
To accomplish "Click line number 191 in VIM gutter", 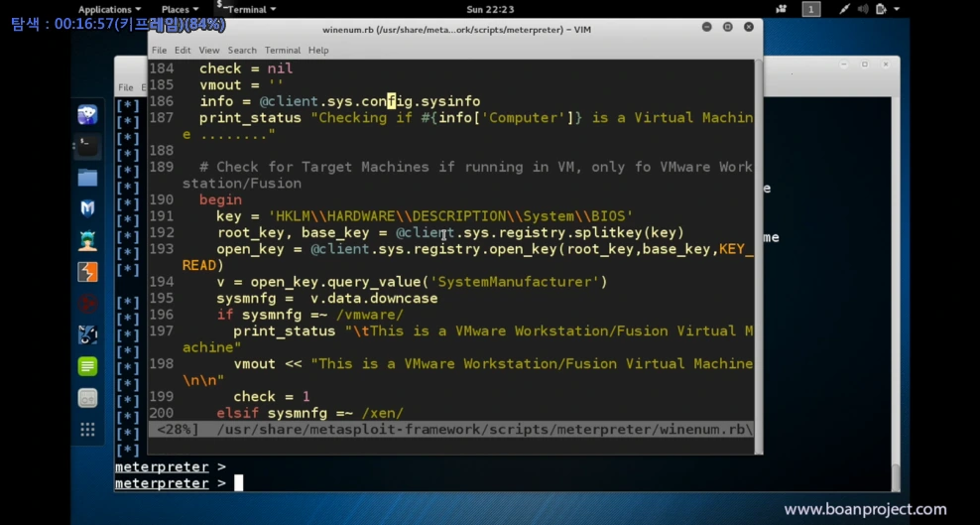I will click(162, 216).
